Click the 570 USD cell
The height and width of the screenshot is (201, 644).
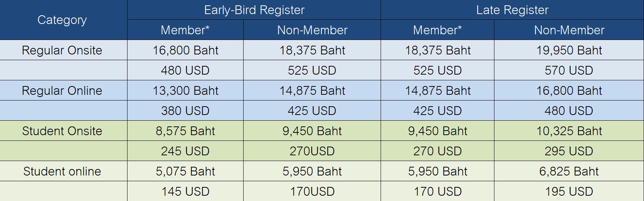click(569, 70)
